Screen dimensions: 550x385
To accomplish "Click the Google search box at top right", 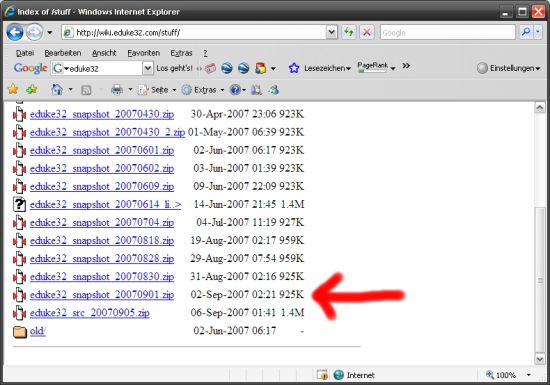I will 448,33.
